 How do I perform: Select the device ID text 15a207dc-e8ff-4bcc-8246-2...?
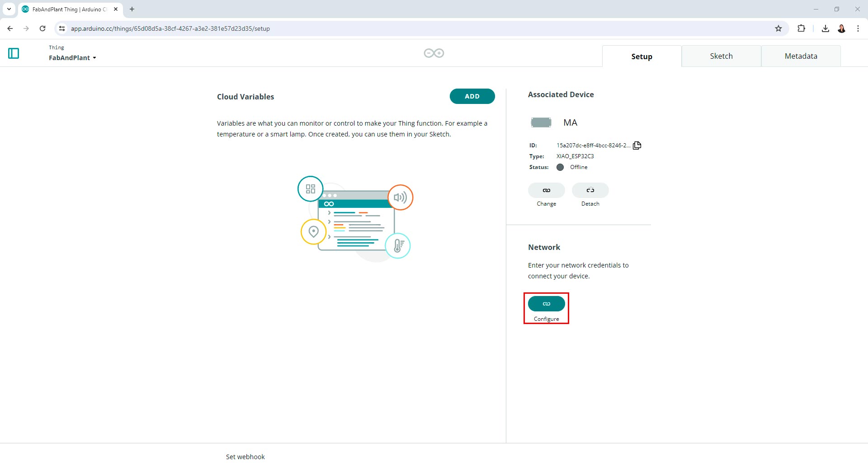point(593,146)
